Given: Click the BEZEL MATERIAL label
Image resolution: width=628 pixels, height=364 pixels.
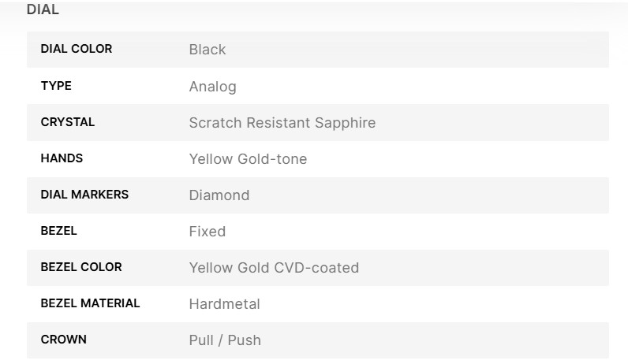Looking at the screenshot, I should 90,303.
